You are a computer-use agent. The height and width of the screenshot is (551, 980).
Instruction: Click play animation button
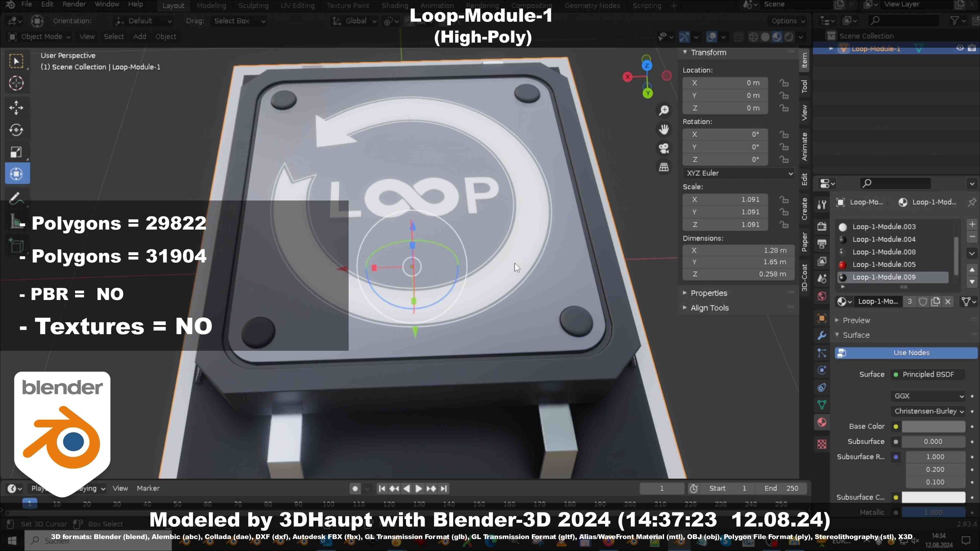(419, 489)
